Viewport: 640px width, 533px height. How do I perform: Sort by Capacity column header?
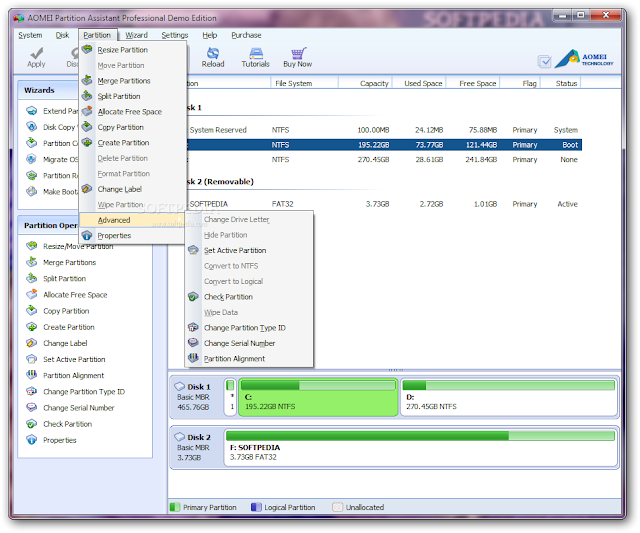tap(365, 83)
